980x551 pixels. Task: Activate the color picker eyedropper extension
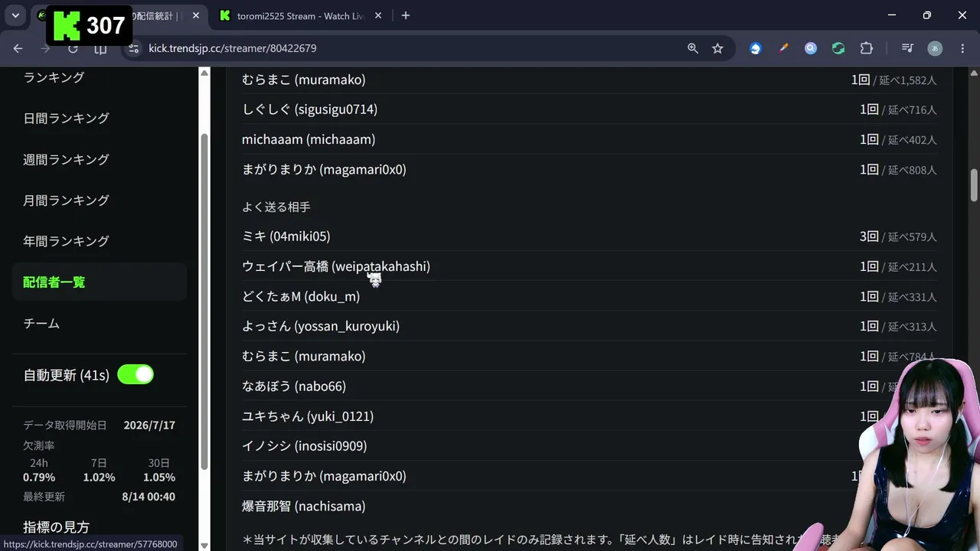pyautogui.click(x=783, y=48)
